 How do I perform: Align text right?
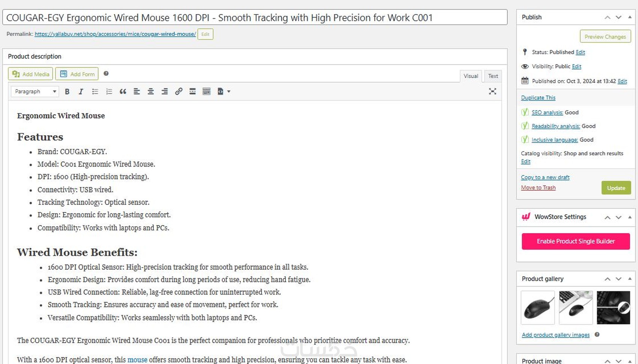(164, 92)
